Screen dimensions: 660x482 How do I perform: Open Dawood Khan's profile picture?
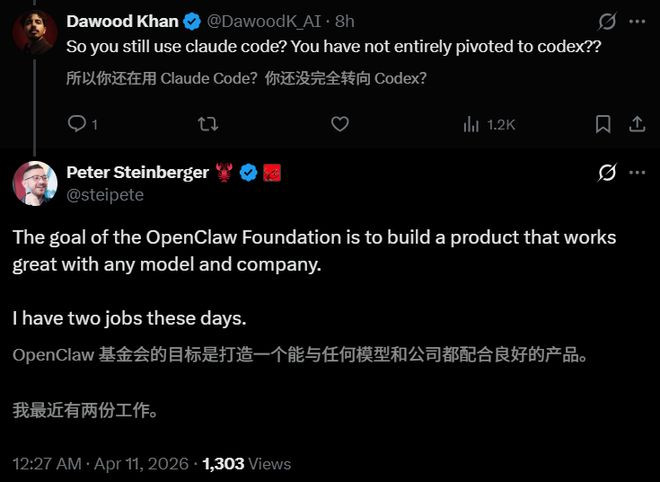point(34,32)
